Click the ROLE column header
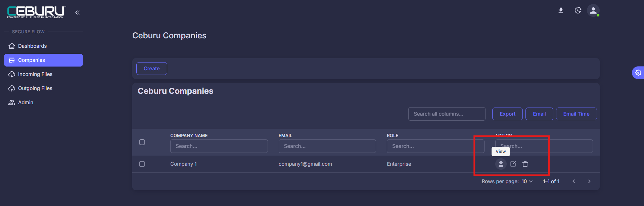Viewport: 644px width, 206px height. tap(393, 135)
